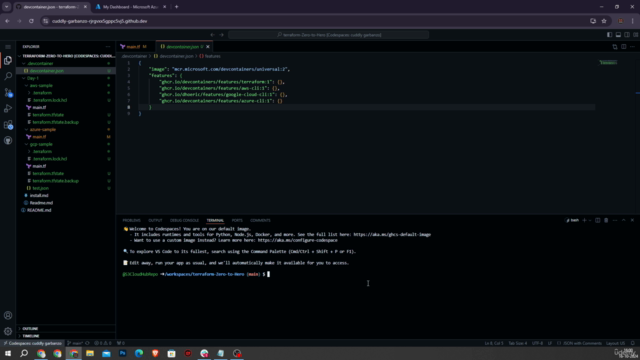
Task: Open the hamburger application menu
Action: pyautogui.click(x=8, y=47)
